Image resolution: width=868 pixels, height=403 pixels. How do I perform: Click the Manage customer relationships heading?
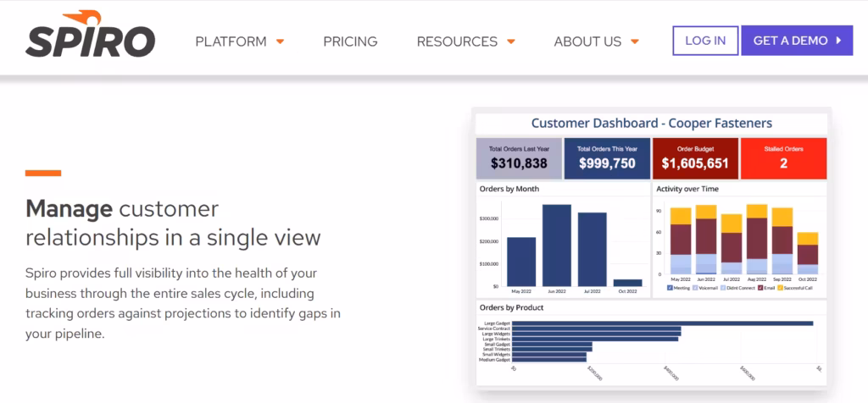click(173, 224)
